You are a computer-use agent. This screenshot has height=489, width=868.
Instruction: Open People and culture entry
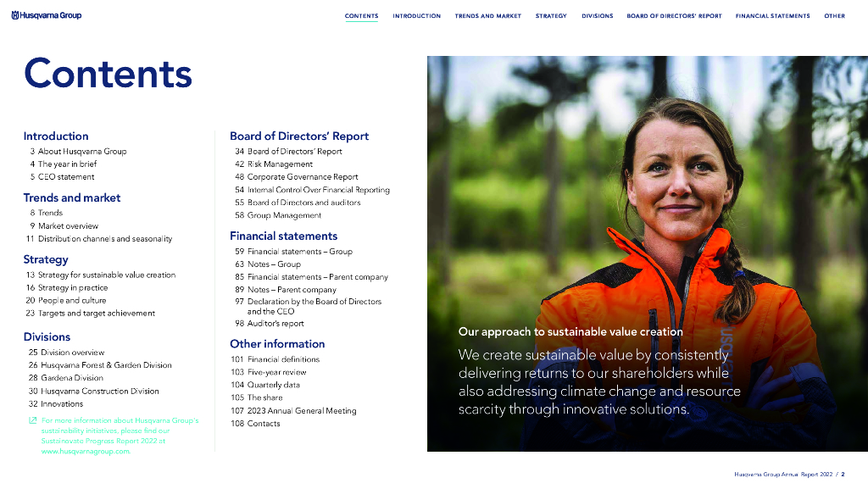pyautogui.click(x=66, y=300)
